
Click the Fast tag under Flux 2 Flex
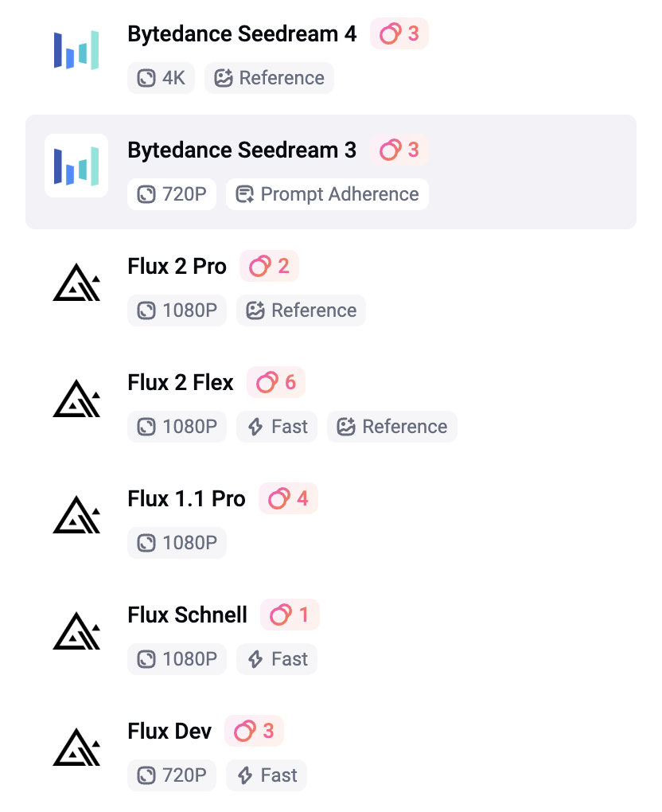click(277, 427)
